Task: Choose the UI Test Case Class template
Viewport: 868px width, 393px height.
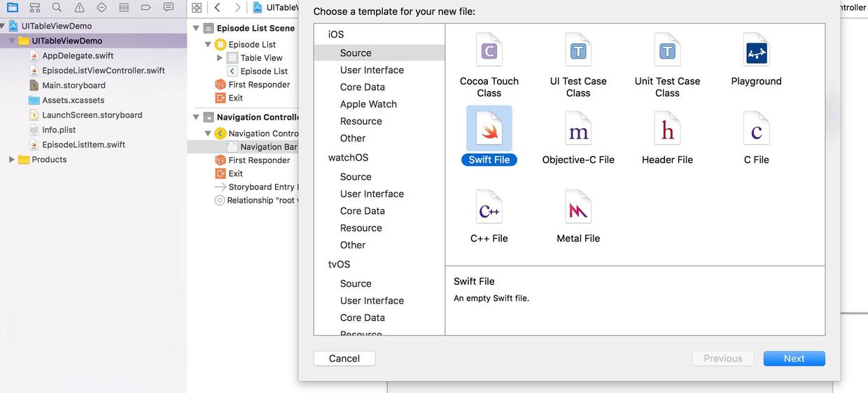Action: (578, 66)
